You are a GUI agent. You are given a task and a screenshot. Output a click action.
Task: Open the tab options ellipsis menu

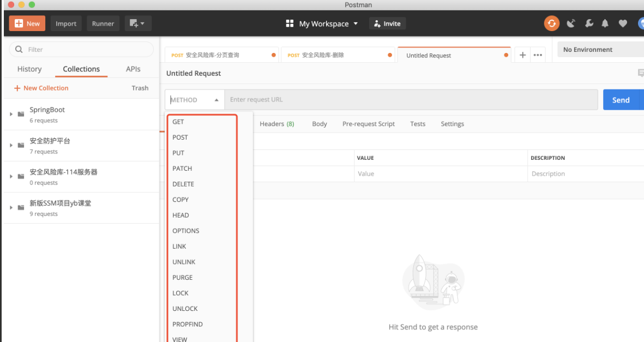538,55
